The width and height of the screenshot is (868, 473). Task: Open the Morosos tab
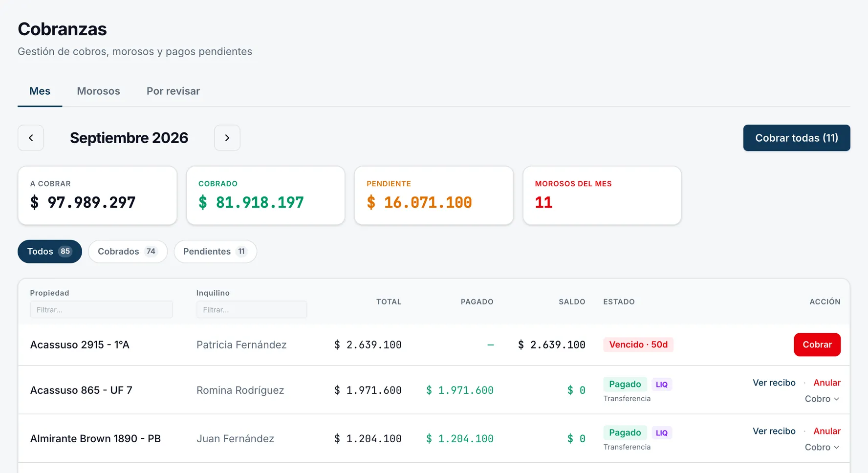point(99,91)
